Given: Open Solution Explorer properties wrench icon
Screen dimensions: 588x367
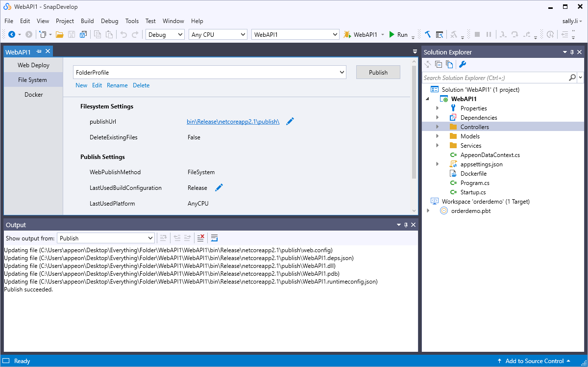Looking at the screenshot, I should coord(462,64).
